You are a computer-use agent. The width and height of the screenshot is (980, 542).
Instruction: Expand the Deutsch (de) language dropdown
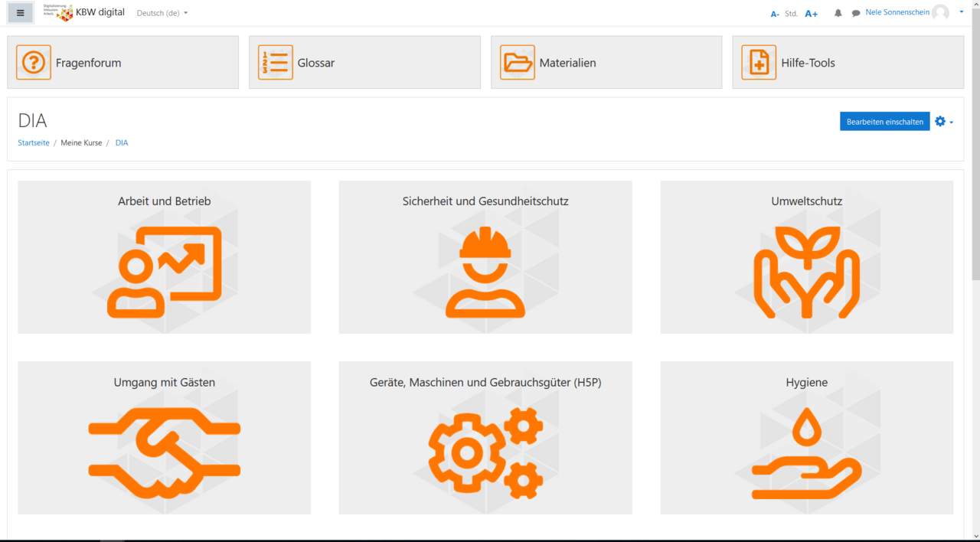pos(162,13)
